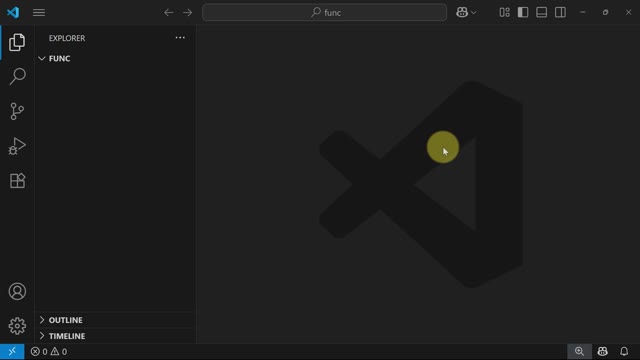Screen dimensions: 640x360
Task: Open the Source Control view
Action: (x=17, y=111)
